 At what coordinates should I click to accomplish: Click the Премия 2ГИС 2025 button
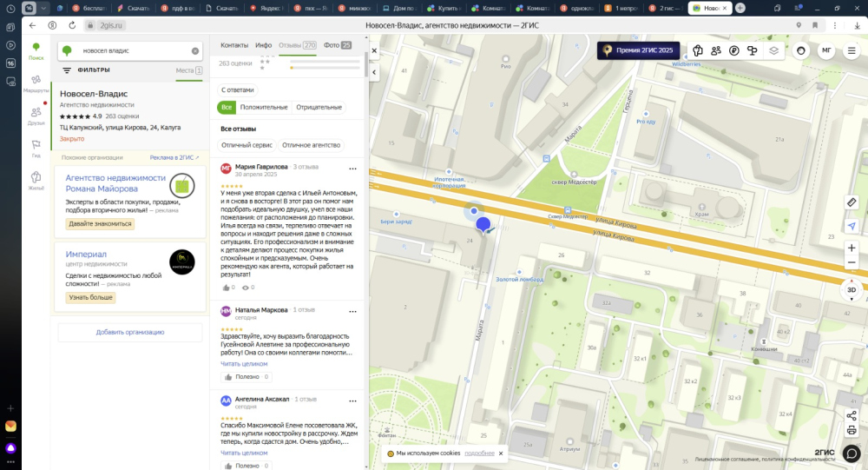638,50
